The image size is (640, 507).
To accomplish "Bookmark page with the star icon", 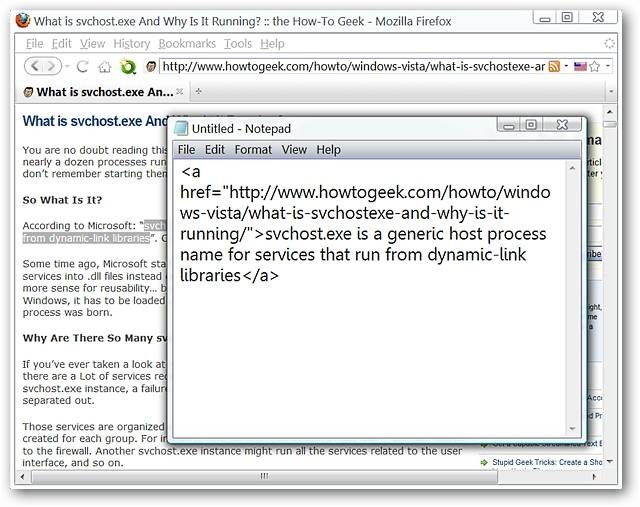I will coord(595,66).
